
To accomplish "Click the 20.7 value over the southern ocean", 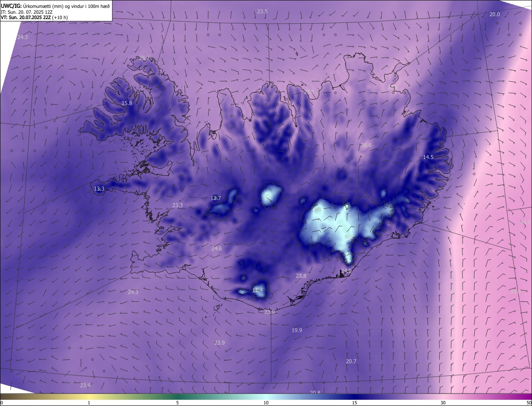I will [x=351, y=361].
